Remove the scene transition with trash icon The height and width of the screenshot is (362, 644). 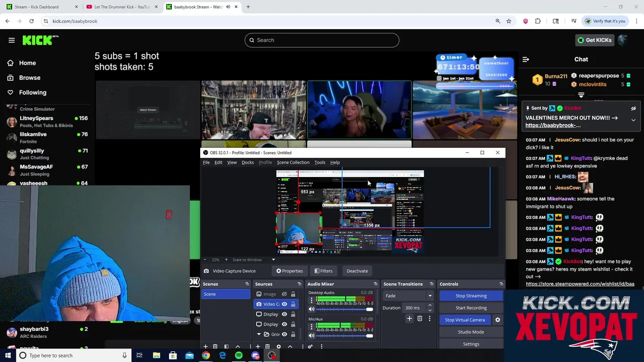(420, 318)
